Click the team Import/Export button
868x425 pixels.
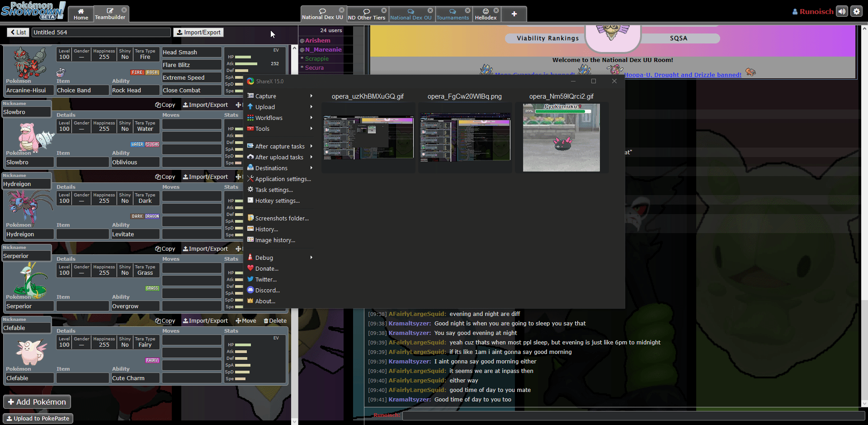198,32
